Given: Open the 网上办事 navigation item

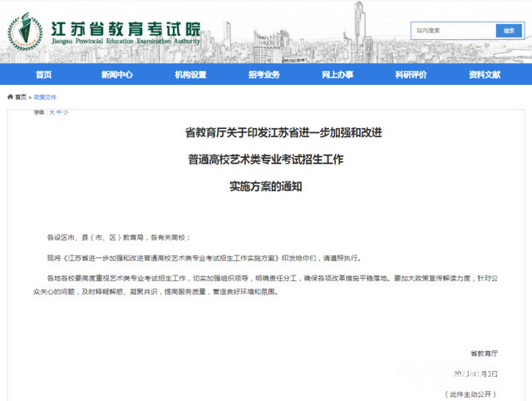Looking at the screenshot, I should (337, 75).
